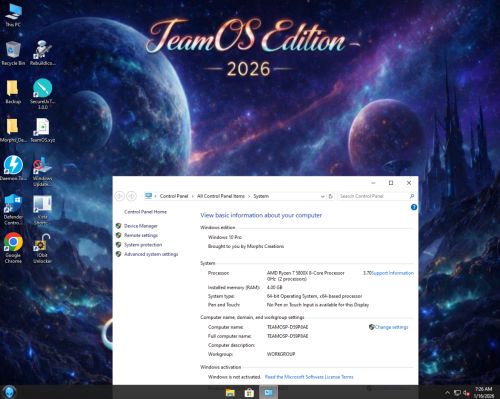Click the System breadcrumb segment
The width and height of the screenshot is (500, 399).
[x=261, y=196]
